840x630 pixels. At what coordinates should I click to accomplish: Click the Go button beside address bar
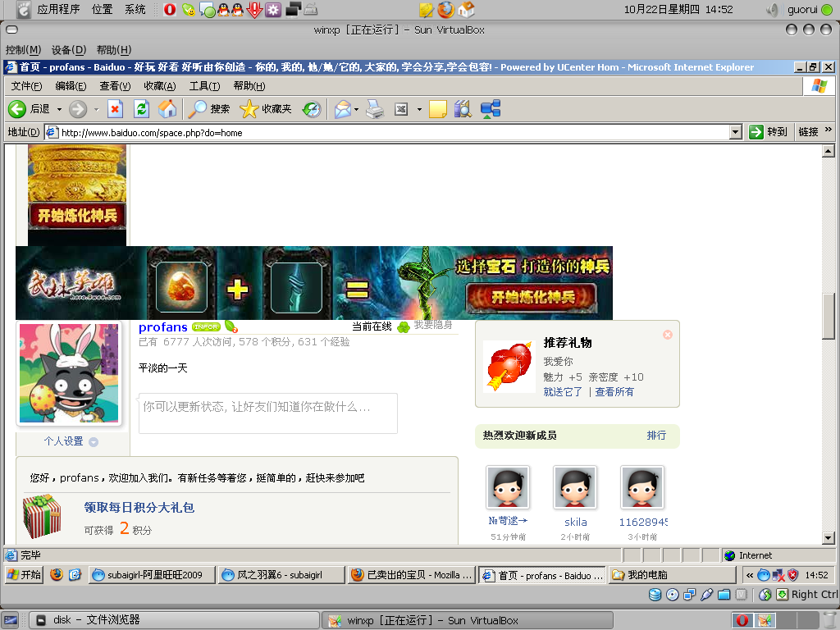pos(768,132)
